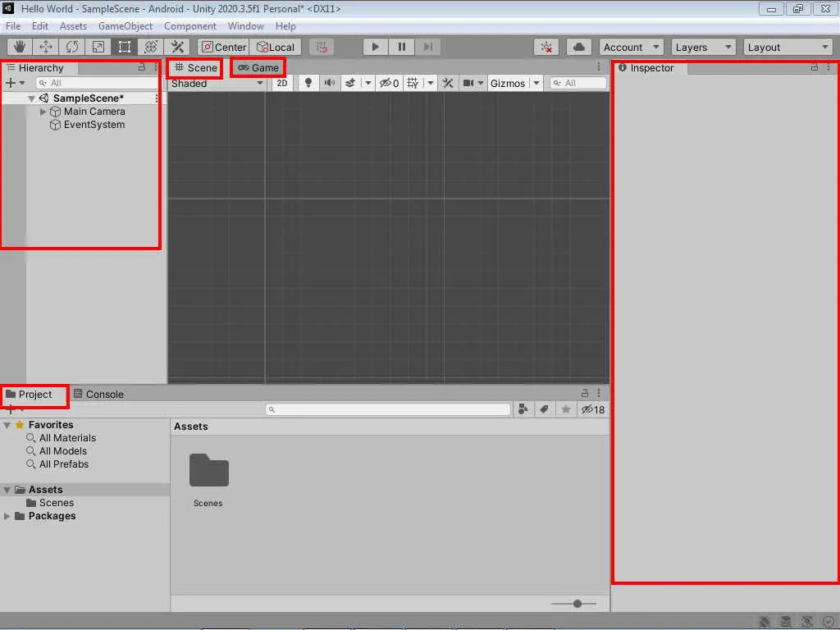Select the Transform tool
Image resolution: width=840 pixels, height=630 pixels.
pyautogui.click(x=151, y=47)
